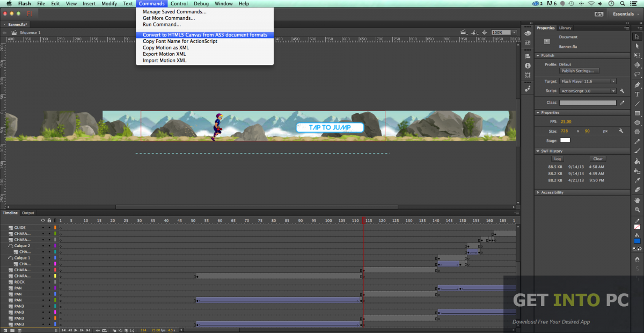The image size is (644, 333).
Task: Select the Pen tool in toolbar
Action: (637, 85)
